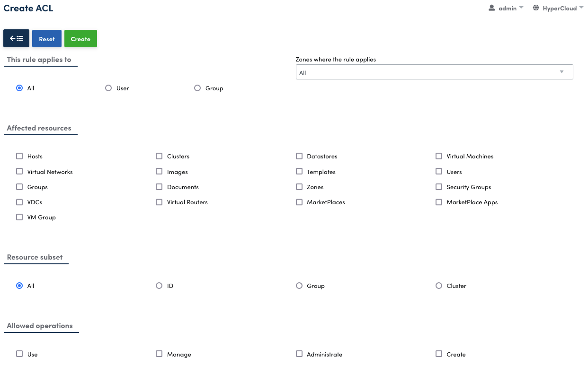Open the Zones where the rule applies dropdown

click(434, 72)
